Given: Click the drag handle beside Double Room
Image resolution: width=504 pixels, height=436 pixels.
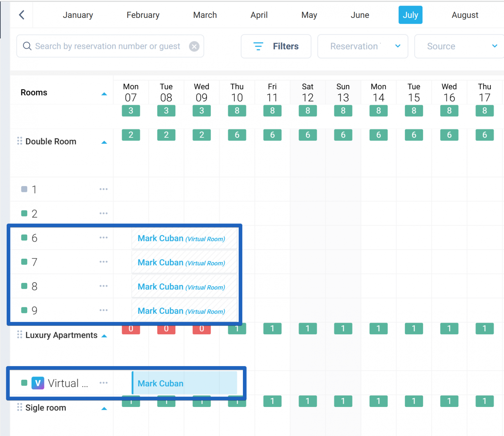Looking at the screenshot, I should (20, 141).
